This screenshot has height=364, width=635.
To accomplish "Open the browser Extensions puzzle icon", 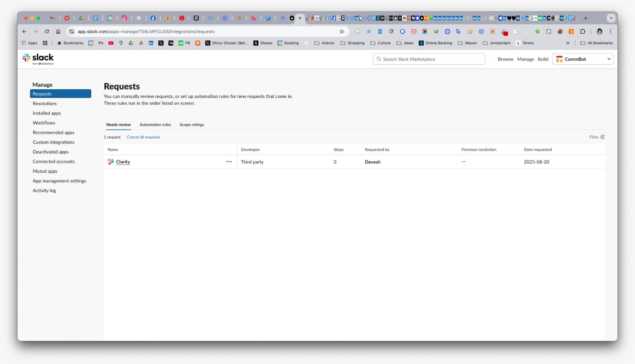I will pos(583,31).
